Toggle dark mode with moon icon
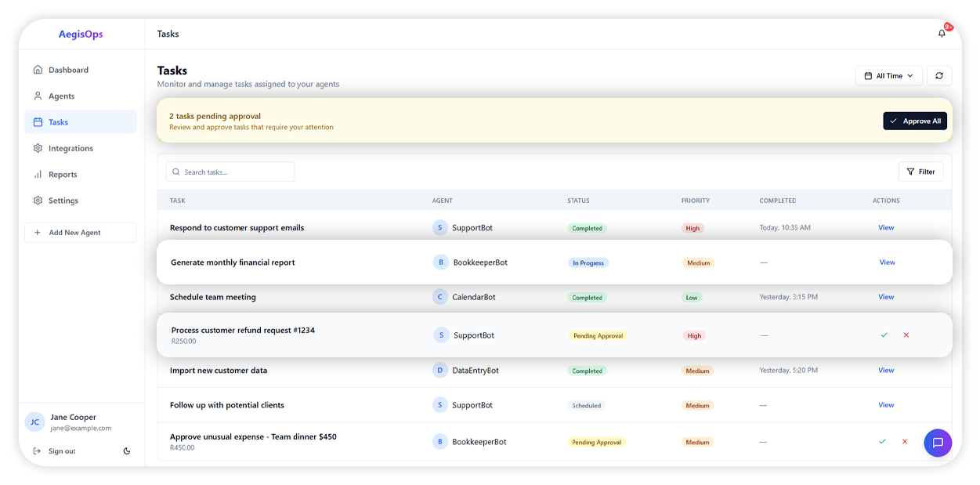This screenshot has height=485, width=980. click(127, 451)
